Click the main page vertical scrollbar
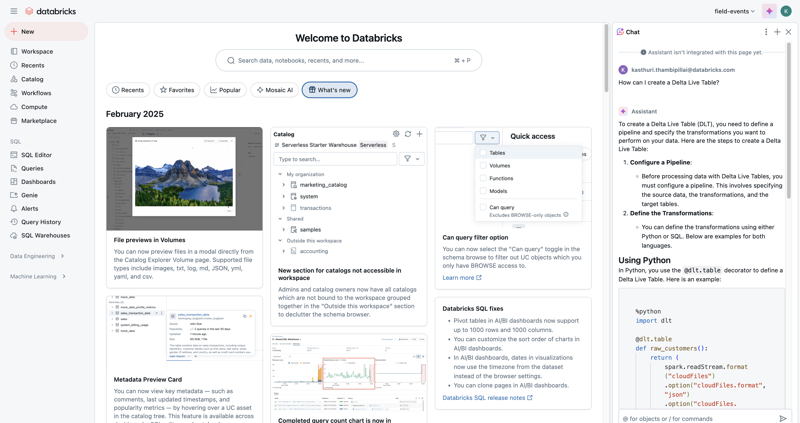 (x=606, y=57)
